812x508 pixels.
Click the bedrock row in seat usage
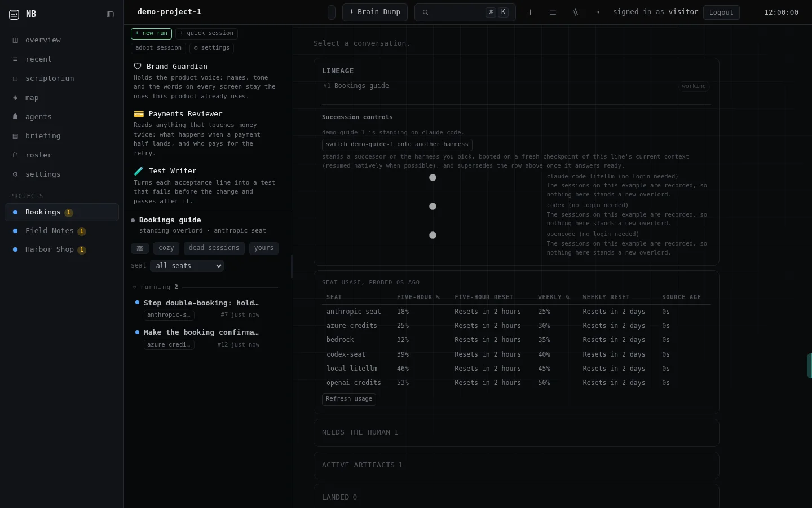(517, 340)
